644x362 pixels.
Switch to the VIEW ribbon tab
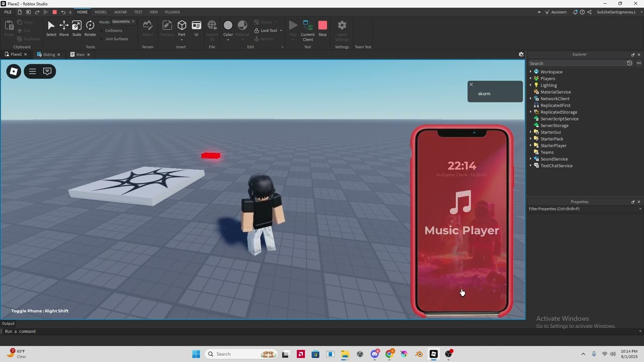tap(153, 12)
